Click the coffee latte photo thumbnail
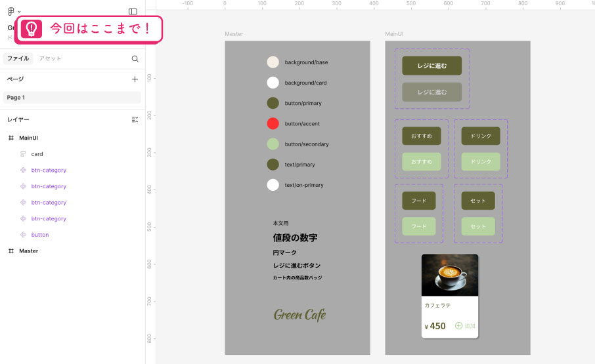 point(450,275)
